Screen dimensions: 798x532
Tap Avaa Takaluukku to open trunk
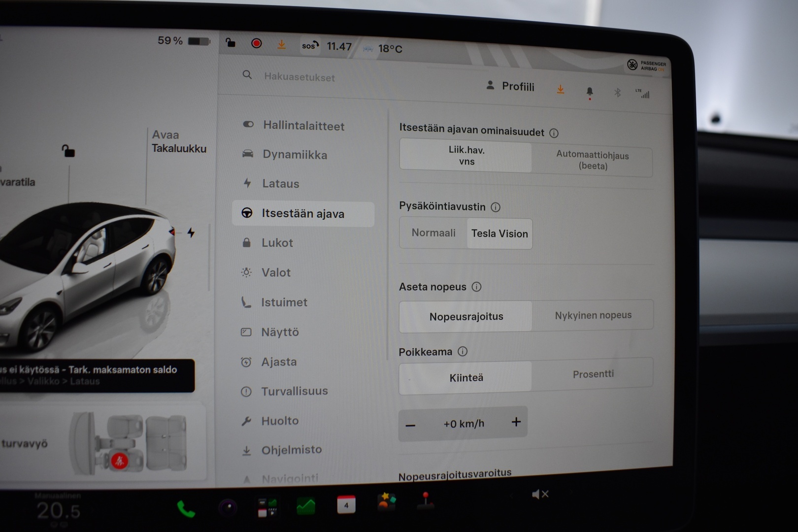click(x=179, y=141)
